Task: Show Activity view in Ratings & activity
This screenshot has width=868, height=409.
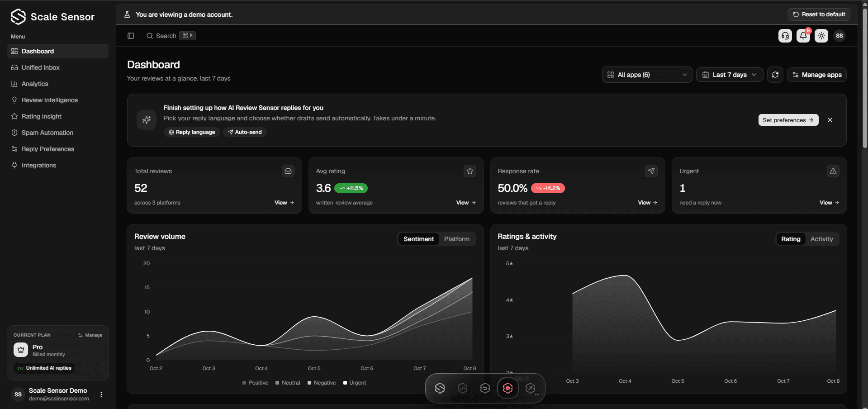Action: point(821,239)
